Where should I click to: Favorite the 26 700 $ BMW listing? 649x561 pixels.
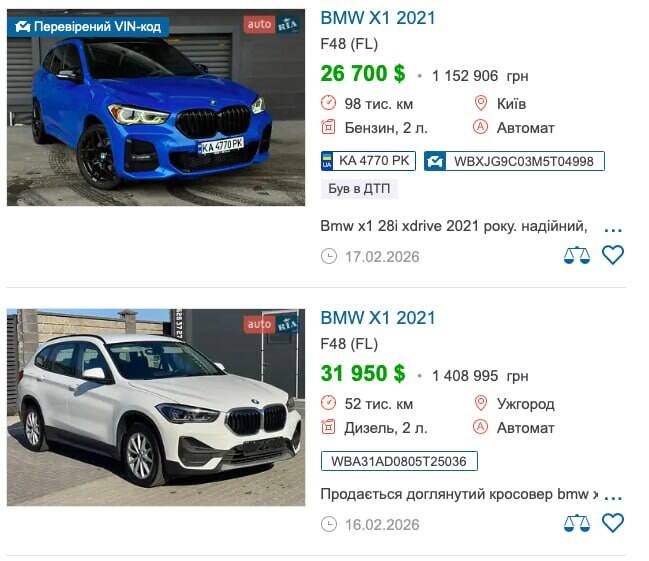[613, 255]
